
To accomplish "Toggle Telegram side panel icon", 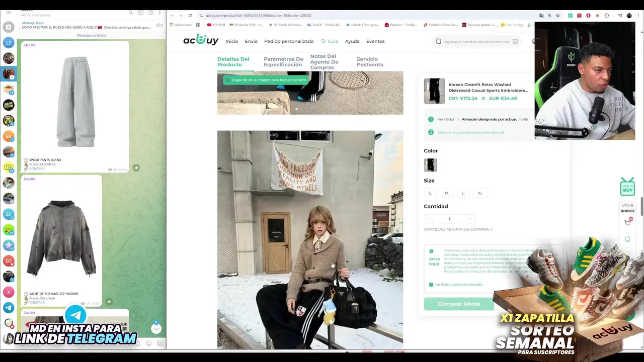I will (150, 12).
